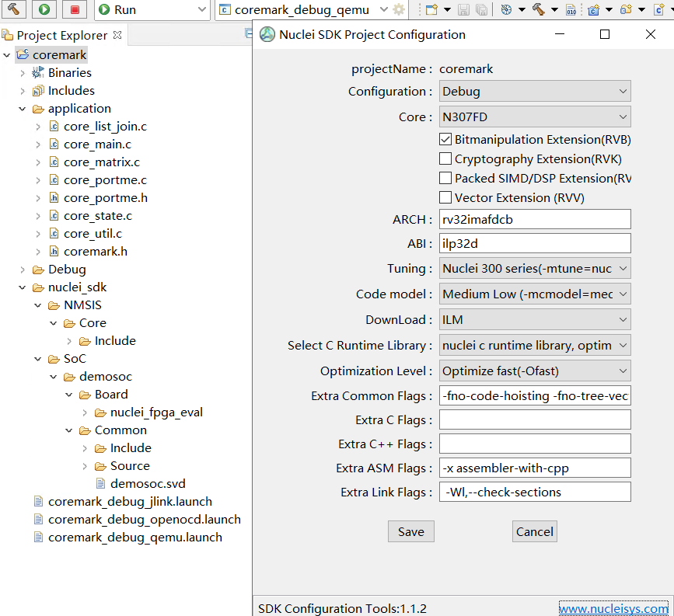The height and width of the screenshot is (616, 674).
Task: Enable Cryptography Extension(RVK)
Action: click(445, 158)
